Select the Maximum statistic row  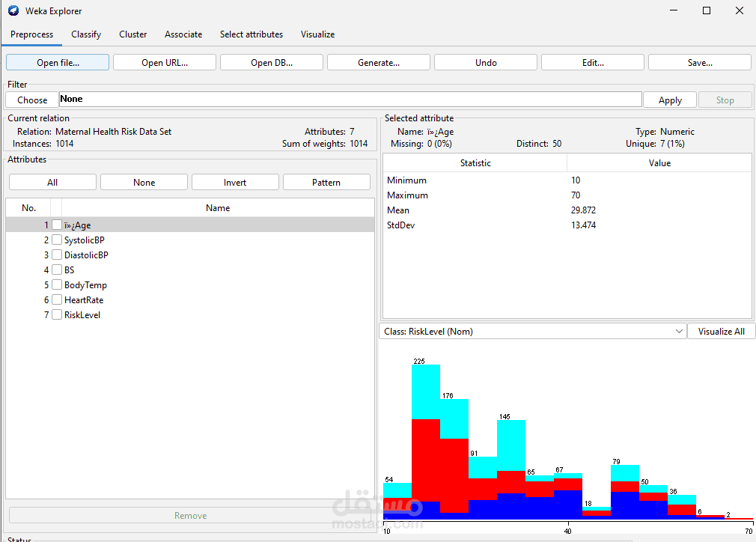567,195
